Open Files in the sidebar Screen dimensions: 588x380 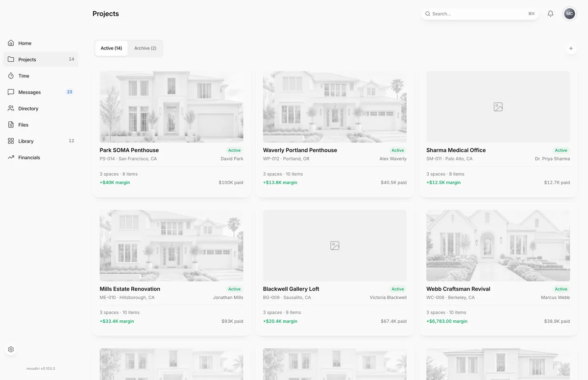[41, 125]
